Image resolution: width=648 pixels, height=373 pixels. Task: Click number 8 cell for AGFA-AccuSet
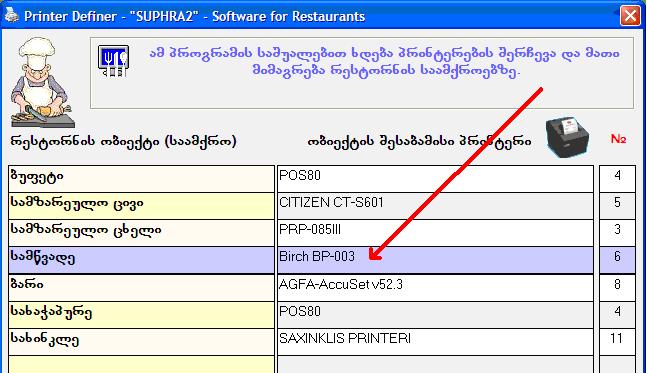pos(617,287)
